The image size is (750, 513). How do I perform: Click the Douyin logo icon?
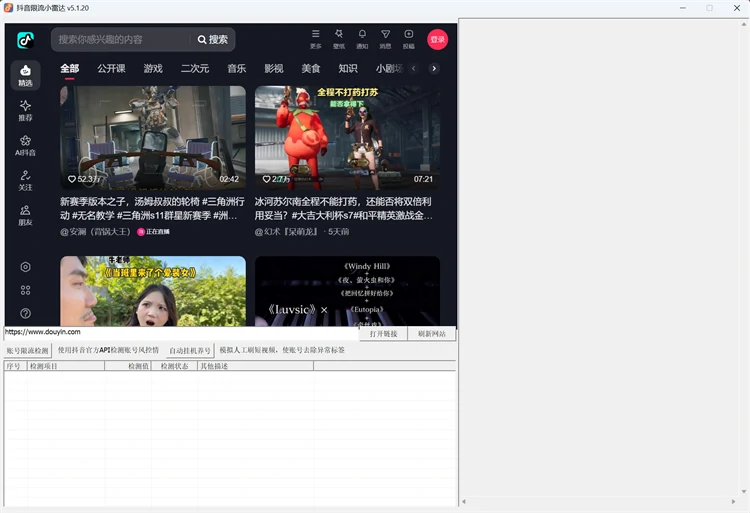point(25,40)
